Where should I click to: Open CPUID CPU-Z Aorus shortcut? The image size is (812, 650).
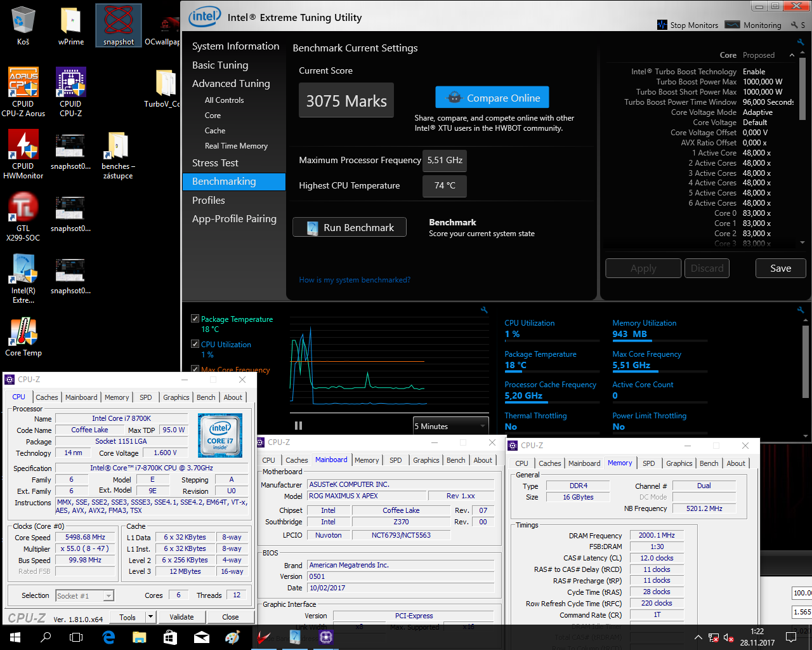coord(23,92)
